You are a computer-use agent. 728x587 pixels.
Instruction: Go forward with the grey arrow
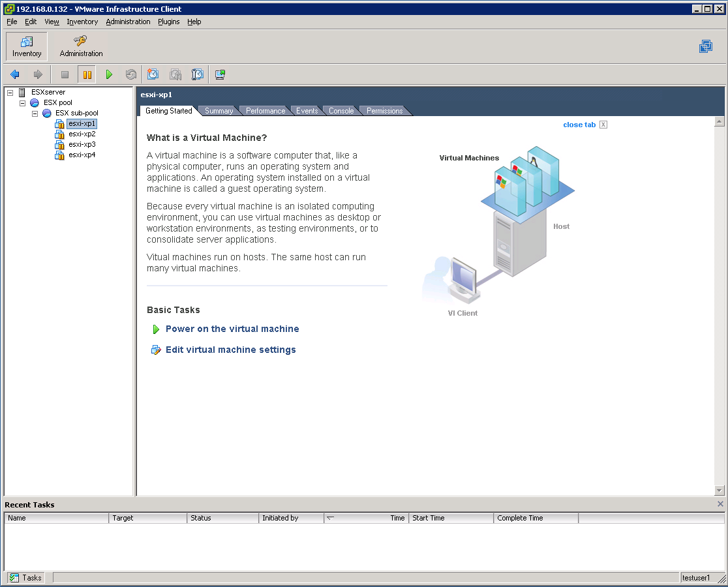(38, 74)
